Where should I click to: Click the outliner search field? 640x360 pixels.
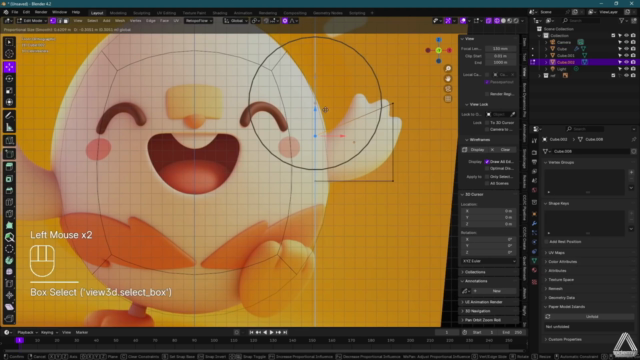click(581, 20)
